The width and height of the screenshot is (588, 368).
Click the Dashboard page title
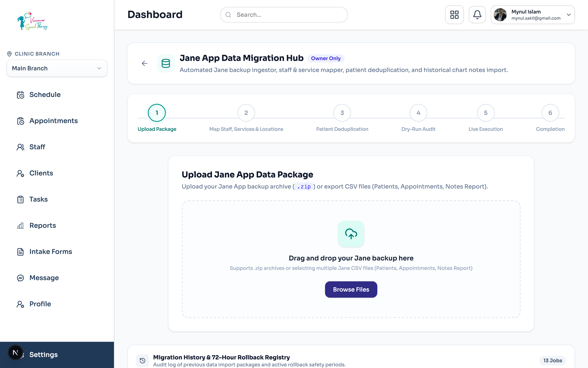coord(155,15)
